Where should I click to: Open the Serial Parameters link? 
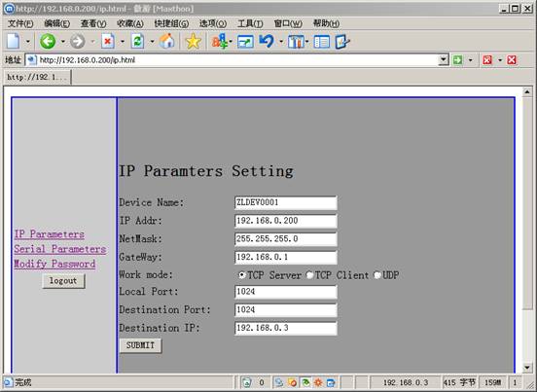[x=60, y=249]
